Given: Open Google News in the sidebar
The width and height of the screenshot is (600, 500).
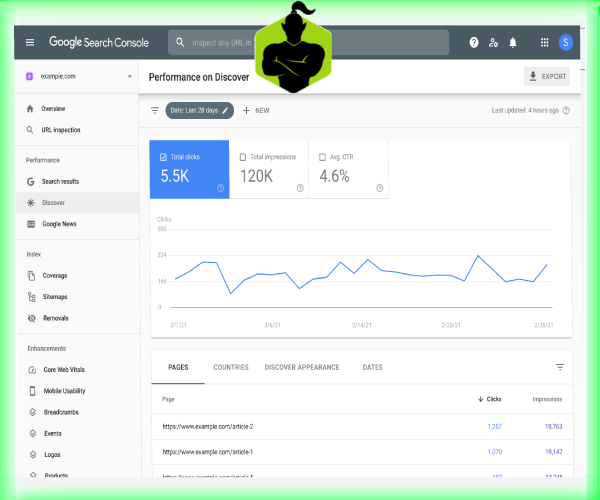Looking at the screenshot, I should click(x=59, y=224).
